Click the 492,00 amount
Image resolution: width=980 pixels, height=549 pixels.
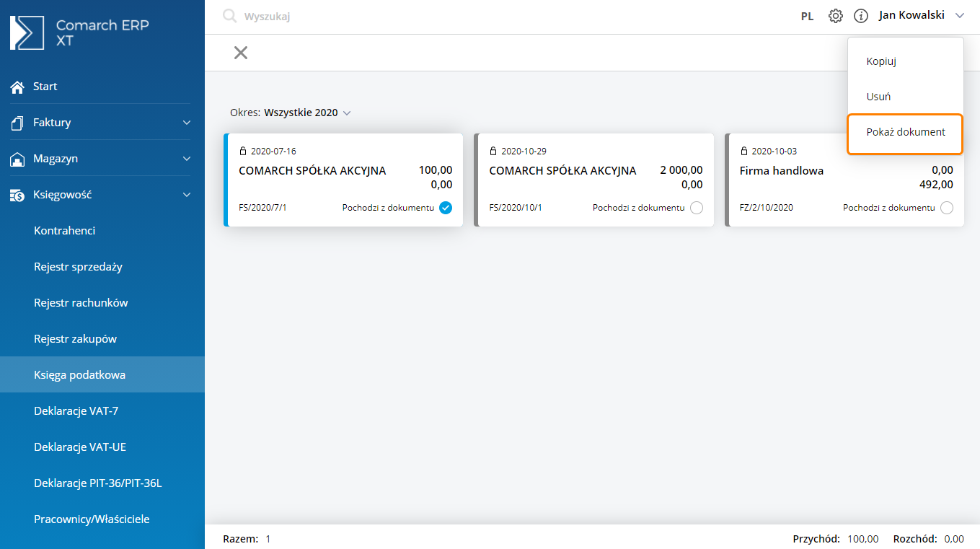pos(936,185)
